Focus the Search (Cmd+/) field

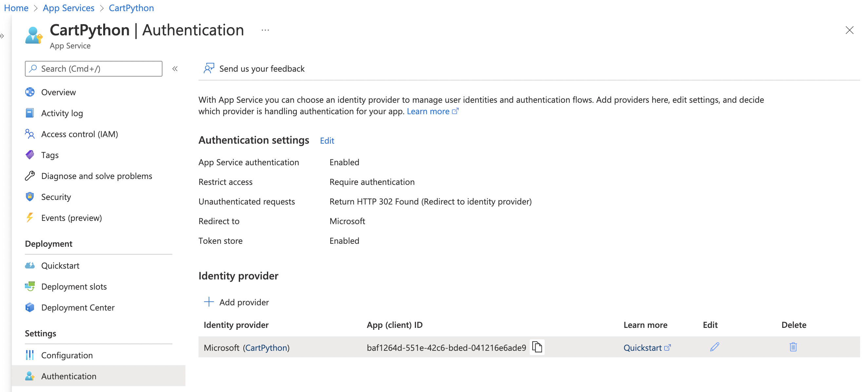coord(93,69)
